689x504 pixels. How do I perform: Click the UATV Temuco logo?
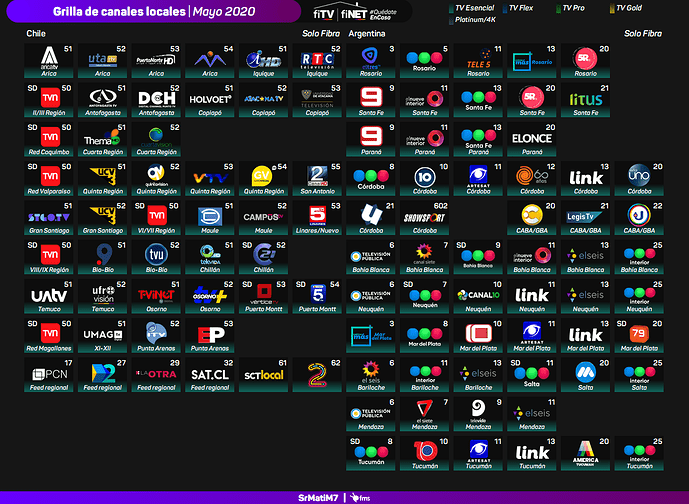[49, 296]
